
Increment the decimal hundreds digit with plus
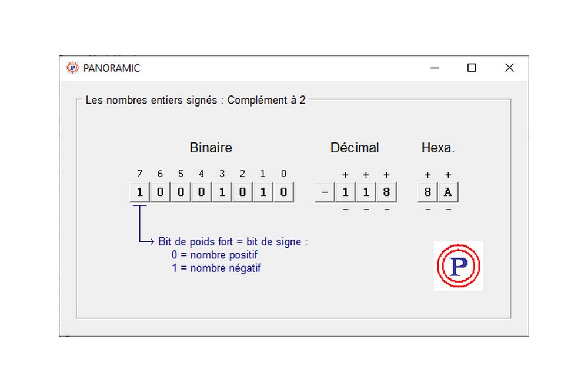[x=345, y=175]
